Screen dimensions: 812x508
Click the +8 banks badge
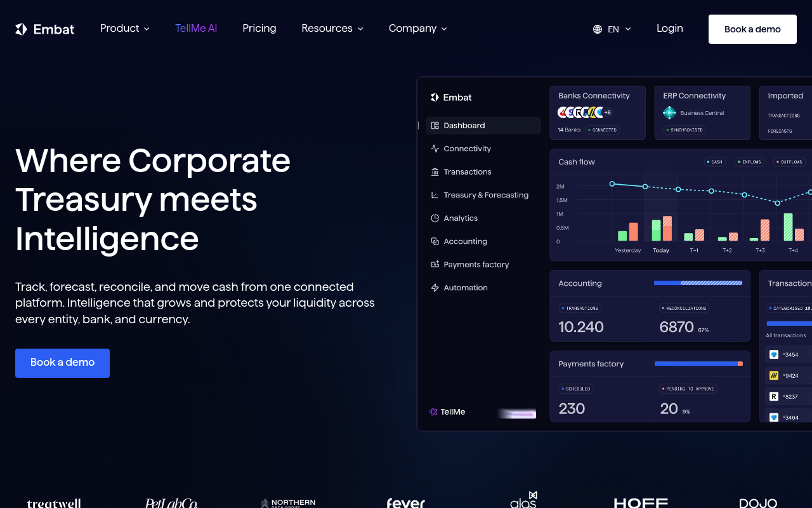coord(607,113)
